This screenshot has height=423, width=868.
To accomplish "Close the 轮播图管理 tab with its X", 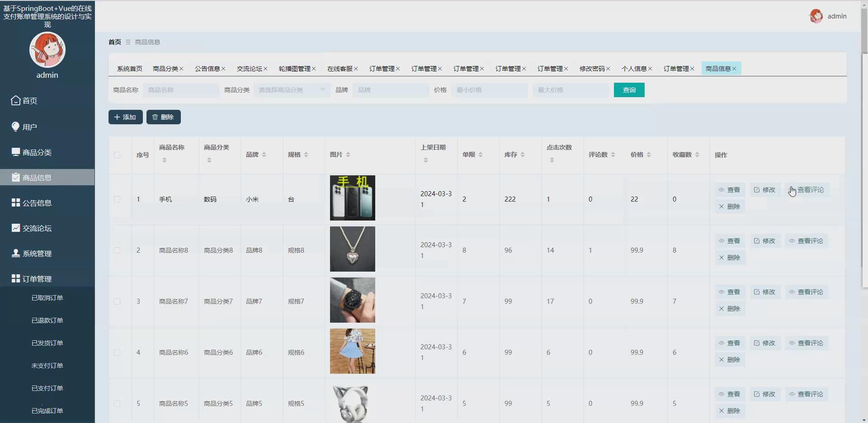I will click(x=314, y=69).
